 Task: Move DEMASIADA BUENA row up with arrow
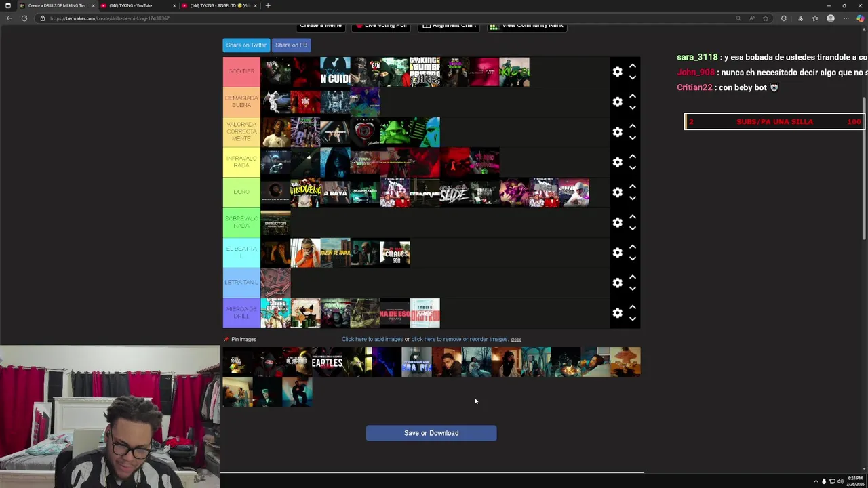tap(632, 96)
